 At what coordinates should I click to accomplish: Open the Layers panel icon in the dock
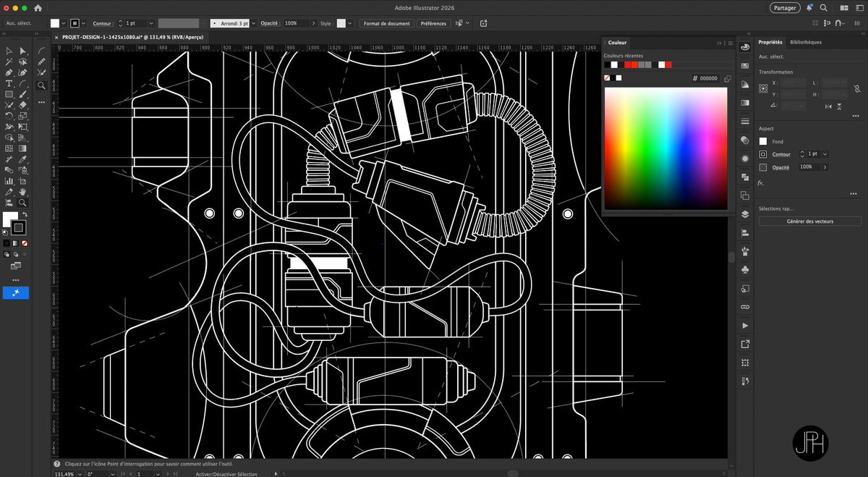pos(745,214)
